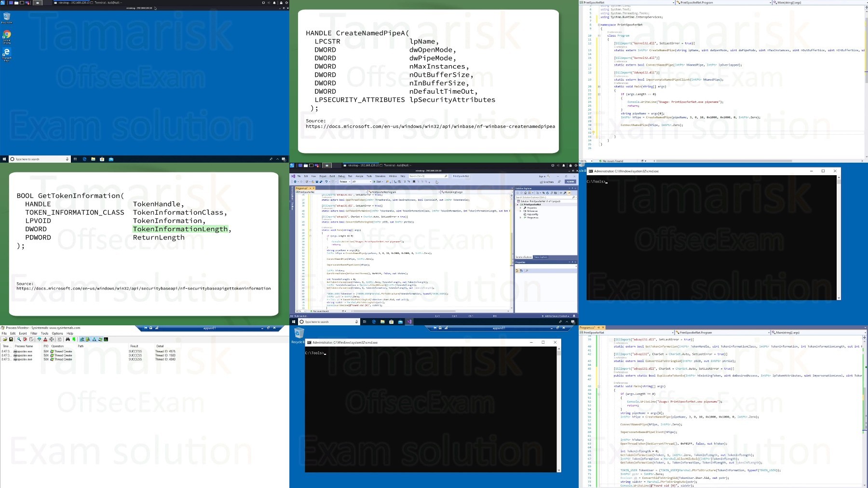This screenshot has height=488, width=868.
Task: Click 'Type here to search' on top-left desktop
Action: (40, 159)
